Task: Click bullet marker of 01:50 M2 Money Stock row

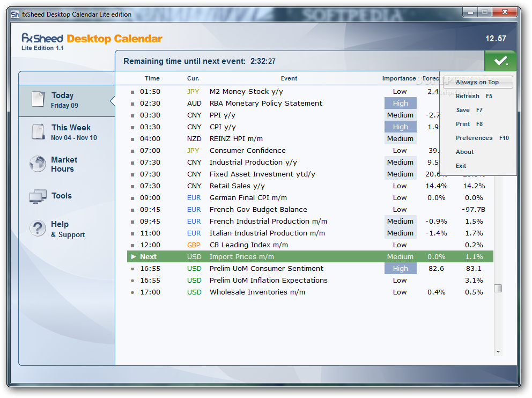Action: tap(132, 92)
